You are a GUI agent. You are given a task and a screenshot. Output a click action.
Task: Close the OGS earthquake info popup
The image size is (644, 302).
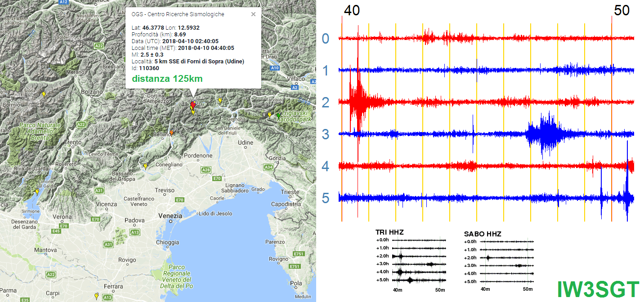[253, 14]
